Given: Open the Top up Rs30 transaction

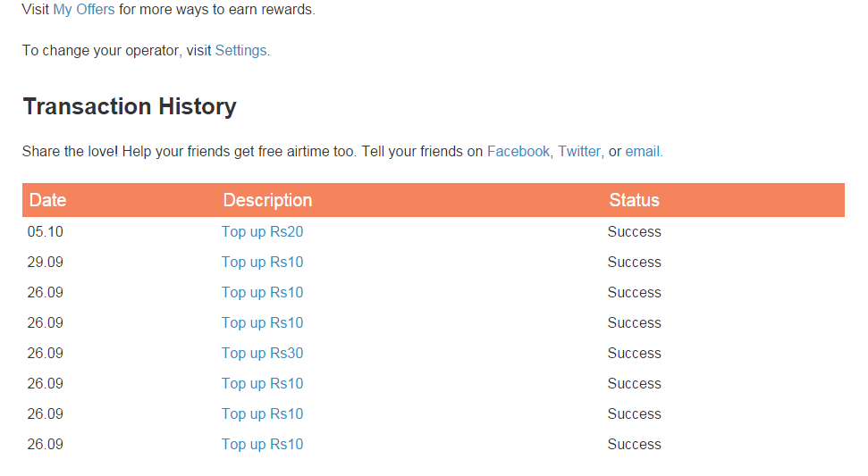Looking at the screenshot, I should tap(262, 353).
